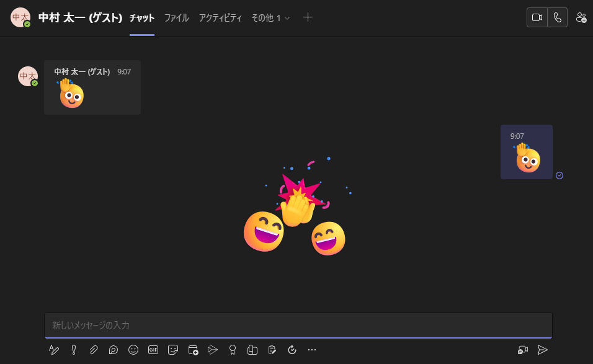Start an audio call
The image size is (593, 364).
point(558,17)
